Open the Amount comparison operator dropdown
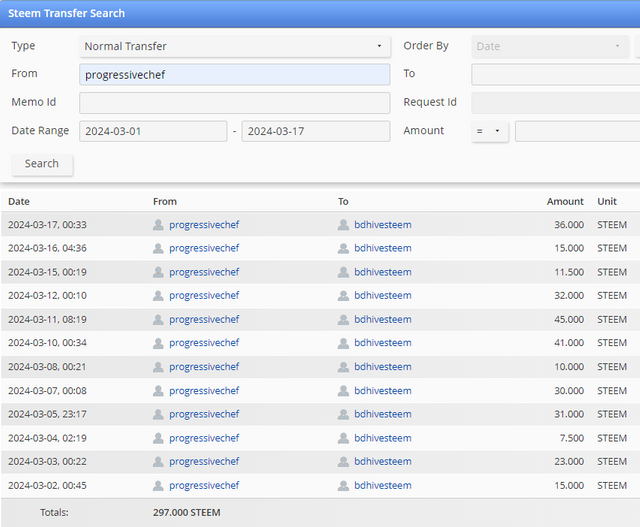Viewport: 640px width, 527px height. coord(490,131)
